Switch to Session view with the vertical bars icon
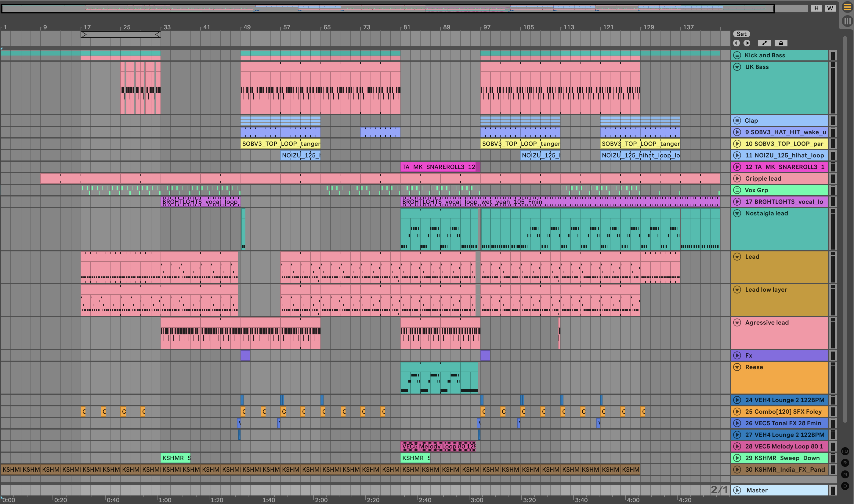This screenshot has width=854, height=504. 848,21
